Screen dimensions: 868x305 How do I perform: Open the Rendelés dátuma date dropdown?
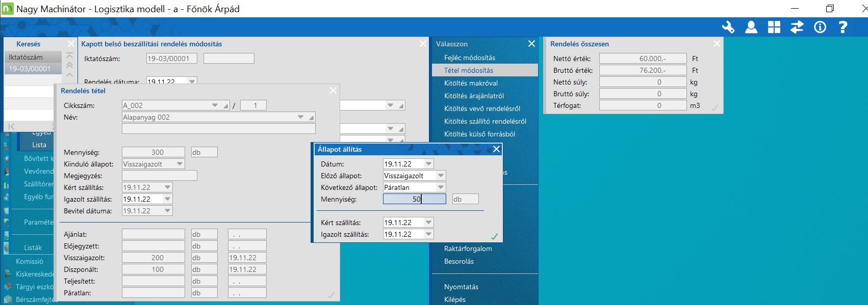tap(192, 81)
